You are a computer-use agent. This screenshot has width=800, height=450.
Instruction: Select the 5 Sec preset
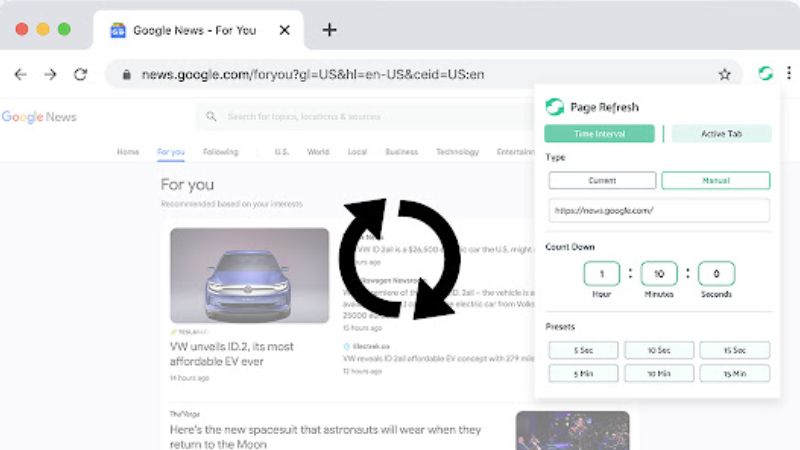click(x=583, y=351)
